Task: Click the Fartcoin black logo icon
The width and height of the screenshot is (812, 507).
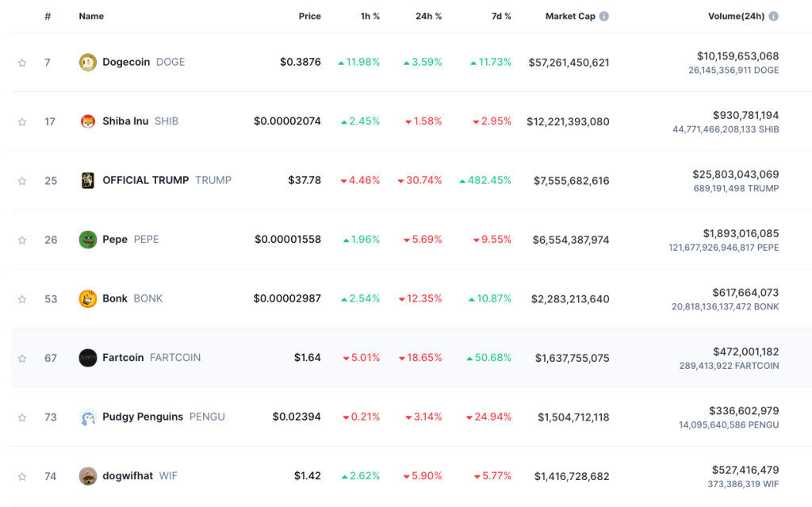Action: pyautogui.click(x=88, y=358)
